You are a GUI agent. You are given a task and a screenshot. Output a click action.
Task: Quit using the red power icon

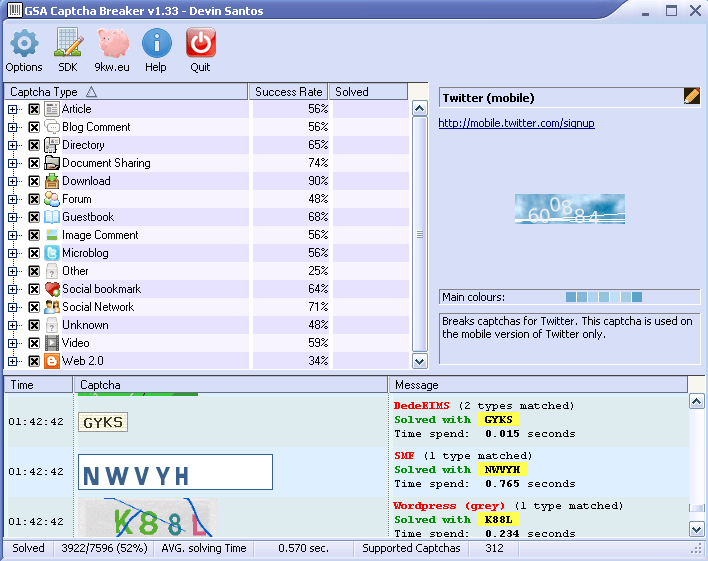pos(200,42)
